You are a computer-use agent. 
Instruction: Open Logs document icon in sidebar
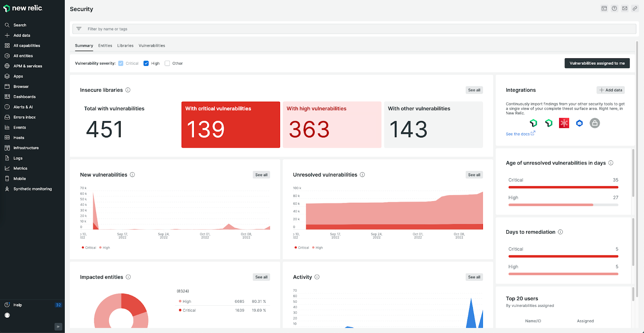(x=7, y=158)
